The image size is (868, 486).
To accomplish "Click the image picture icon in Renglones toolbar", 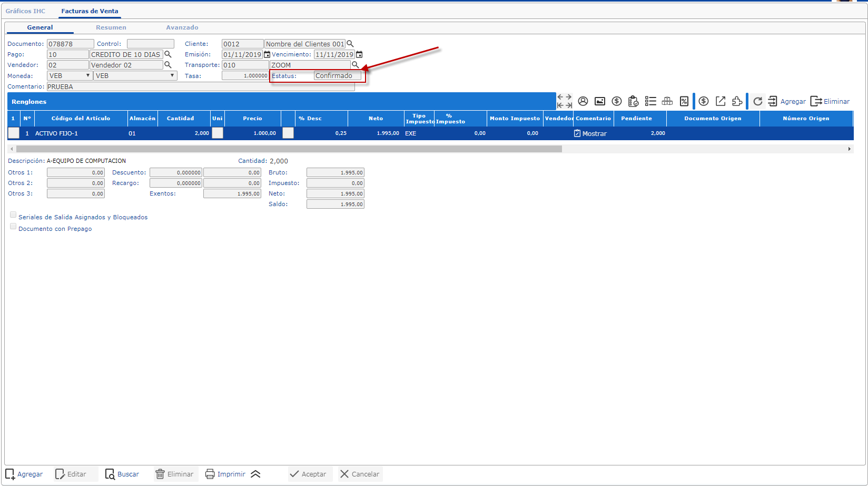I will point(599,101).
